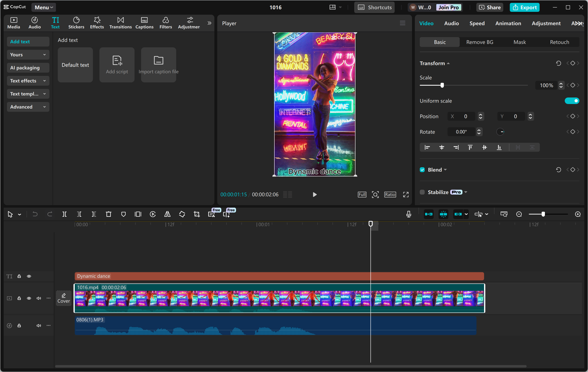Image resolution: width=588 pixels, height=372 pixels.
Task: Open the Advanced text dropdown
Action: click(x=28, y=107)
